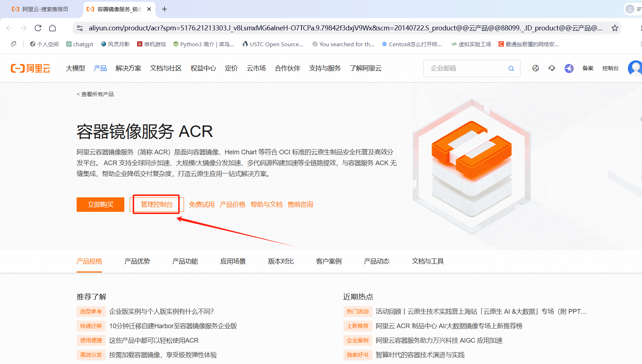Click the address bar URL
642x364 pixels.
pos(345,28)
